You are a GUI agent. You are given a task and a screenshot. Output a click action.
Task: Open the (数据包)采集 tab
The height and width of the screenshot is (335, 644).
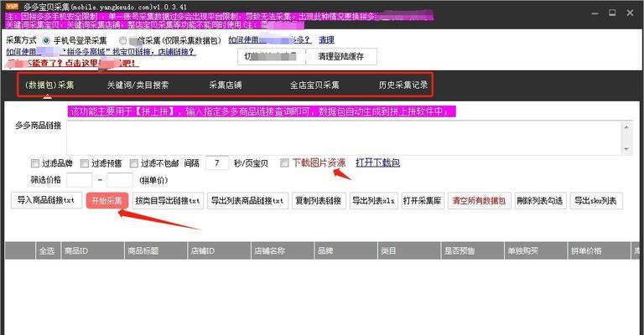(49, 85)
